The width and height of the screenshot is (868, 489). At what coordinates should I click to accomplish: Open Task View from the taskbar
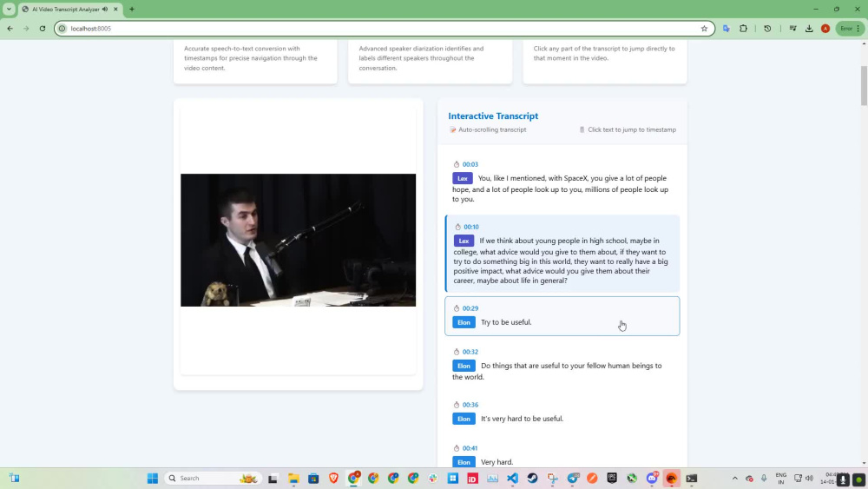(273, 479)
